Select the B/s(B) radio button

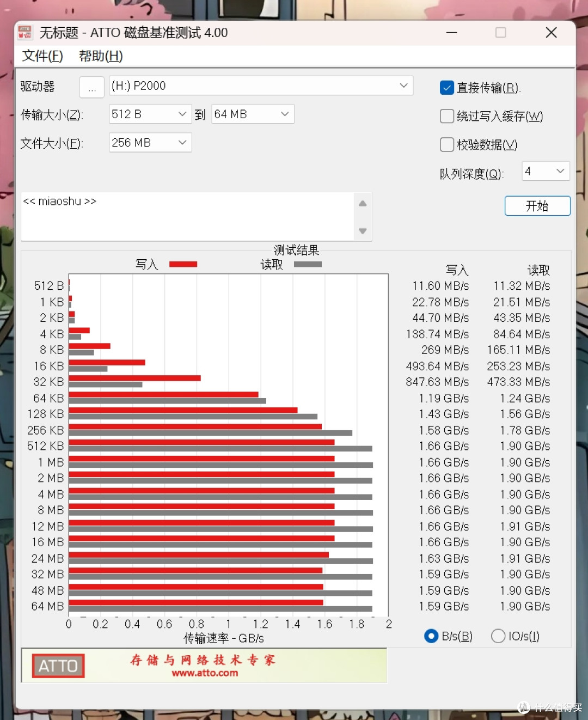tap(431, 636)
